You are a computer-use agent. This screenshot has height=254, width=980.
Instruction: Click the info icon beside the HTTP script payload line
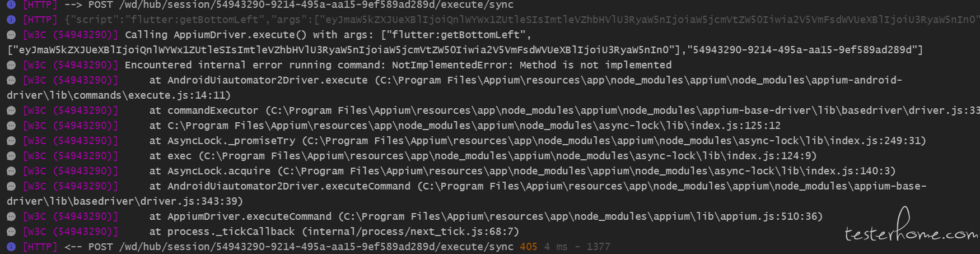[11, 20]
